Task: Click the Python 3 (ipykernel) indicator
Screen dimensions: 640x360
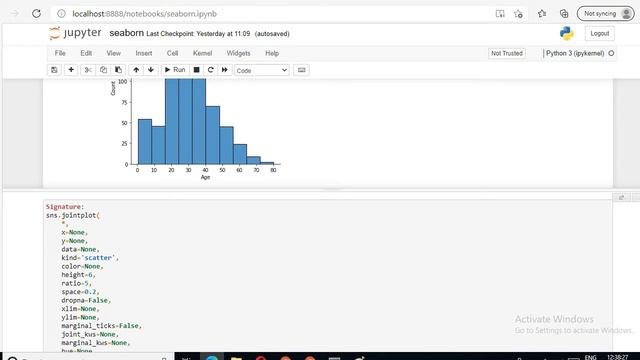Action: coord(575,53)
